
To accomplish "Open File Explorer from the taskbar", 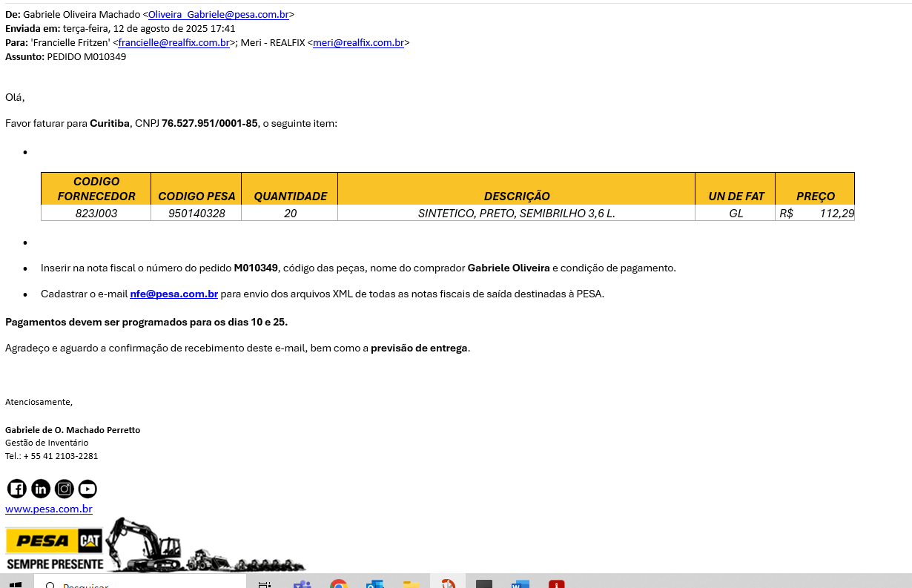I will (x=412, y=584).
